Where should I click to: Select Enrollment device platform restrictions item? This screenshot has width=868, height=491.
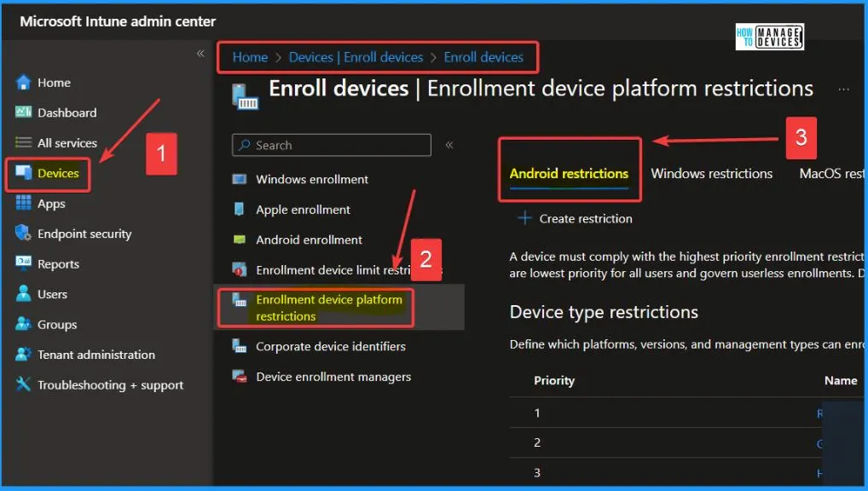coord(339,307)
